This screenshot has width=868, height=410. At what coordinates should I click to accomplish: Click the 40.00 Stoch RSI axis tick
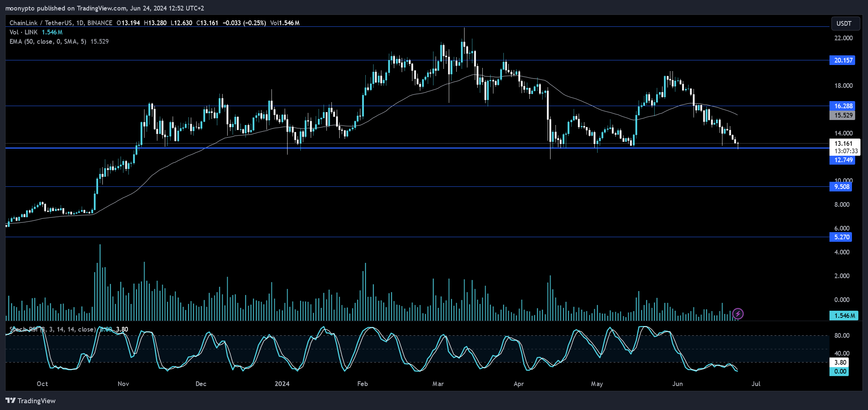[x=842, y=354]
